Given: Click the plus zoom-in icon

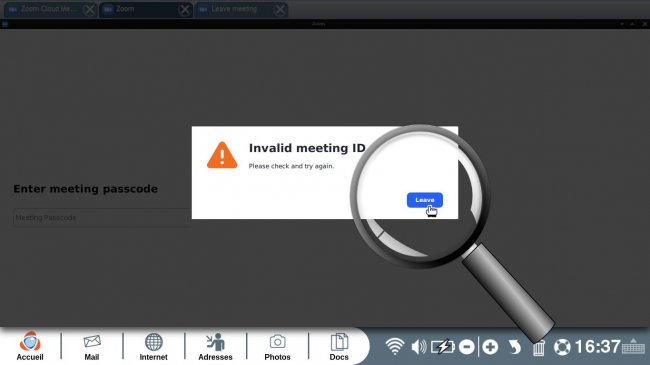Looking at the screenshot, I should 490,347.
